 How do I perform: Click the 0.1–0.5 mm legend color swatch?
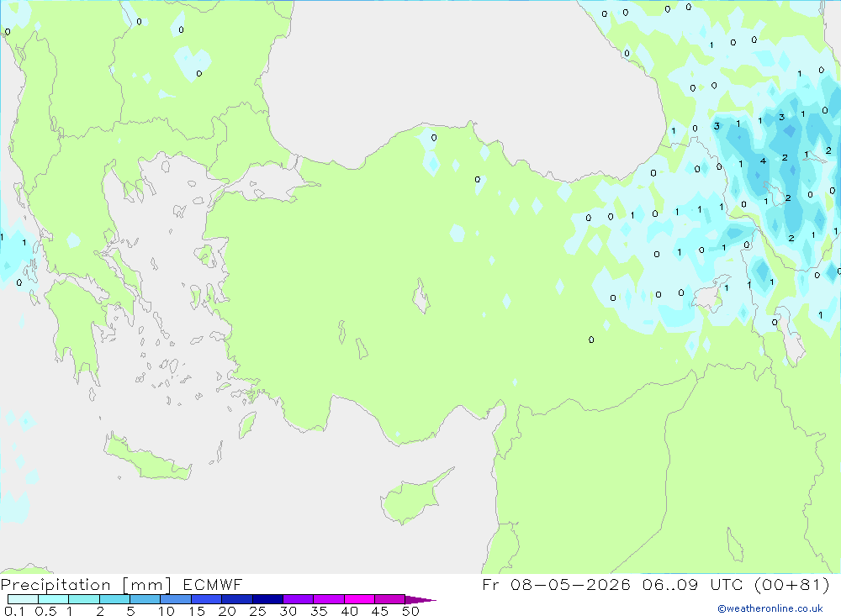tap(23, 599)
